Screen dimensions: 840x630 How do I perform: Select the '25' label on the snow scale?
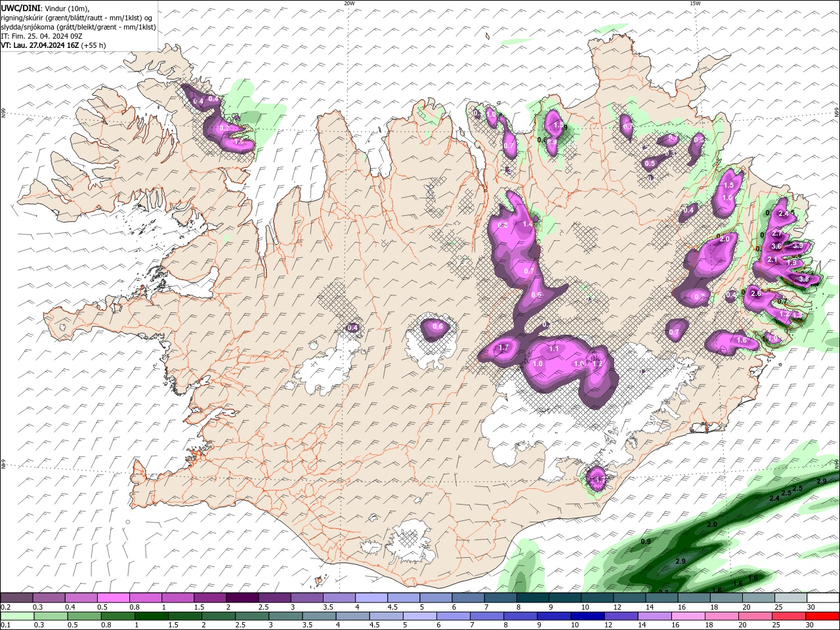click(x=780, y=607)
